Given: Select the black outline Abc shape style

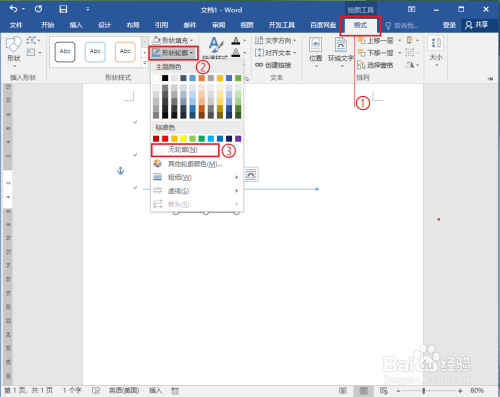Looking at the screenshot, I should point(65,52).
